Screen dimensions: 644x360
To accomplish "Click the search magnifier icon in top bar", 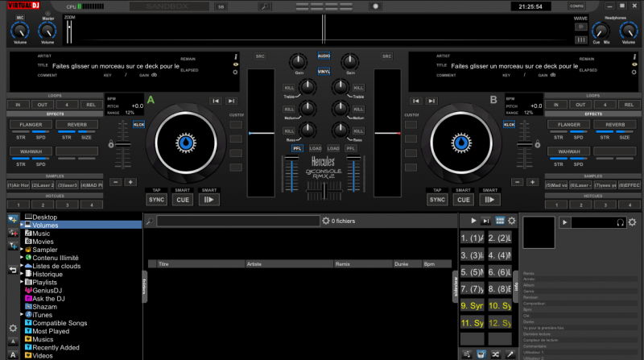I will pos(265,6).
